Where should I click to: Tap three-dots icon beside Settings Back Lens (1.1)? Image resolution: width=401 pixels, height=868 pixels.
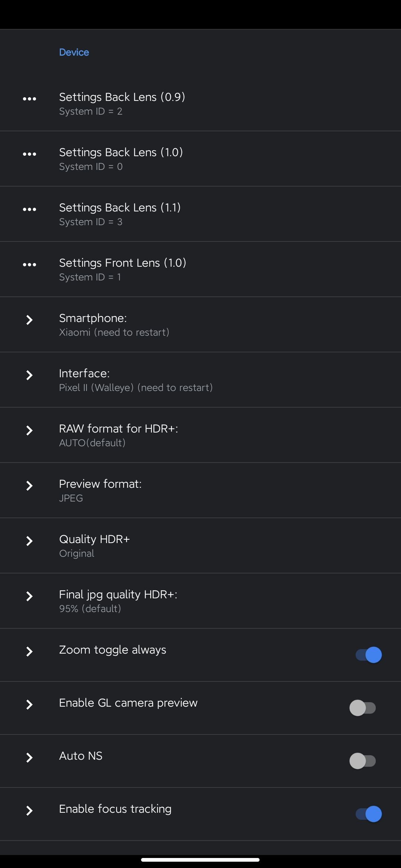[29, 209]
